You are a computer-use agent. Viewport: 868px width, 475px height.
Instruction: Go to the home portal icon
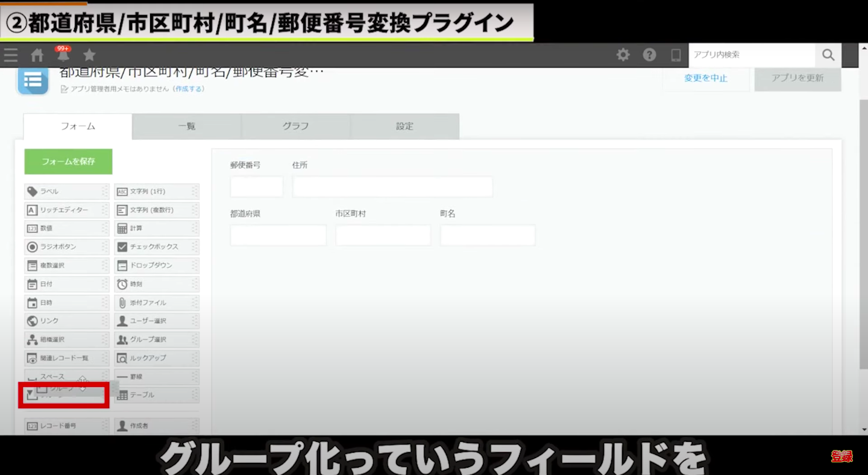coord(37,55)
